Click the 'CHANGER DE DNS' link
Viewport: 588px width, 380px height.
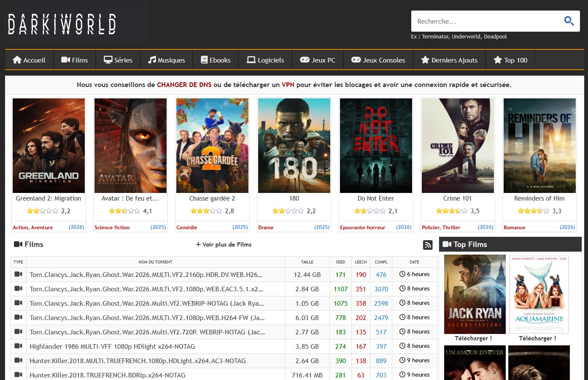click(x=184, y=84)
